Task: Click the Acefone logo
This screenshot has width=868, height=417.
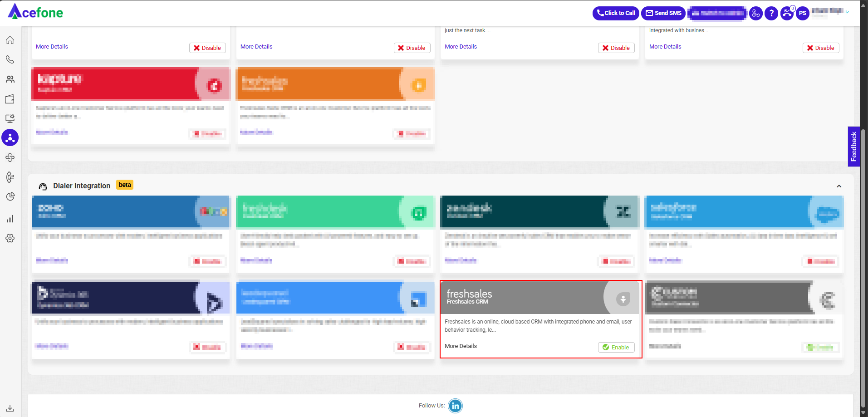Action: [35, 12]
